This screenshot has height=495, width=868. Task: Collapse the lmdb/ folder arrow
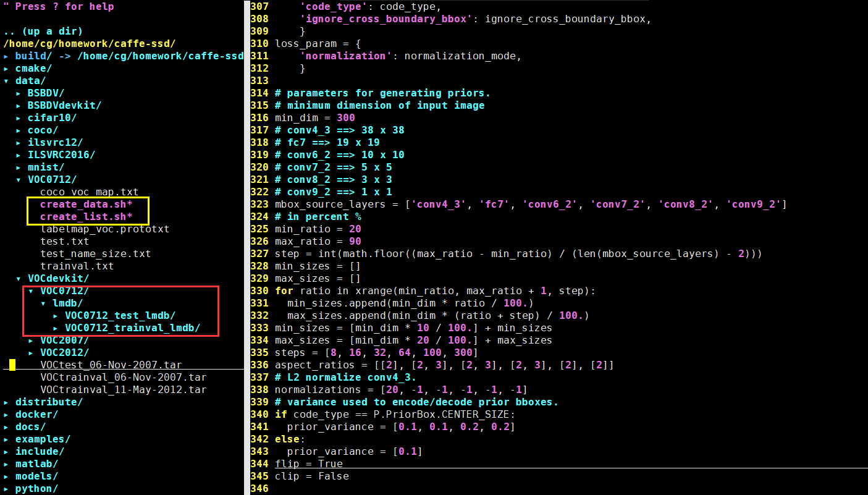[43, 303]
